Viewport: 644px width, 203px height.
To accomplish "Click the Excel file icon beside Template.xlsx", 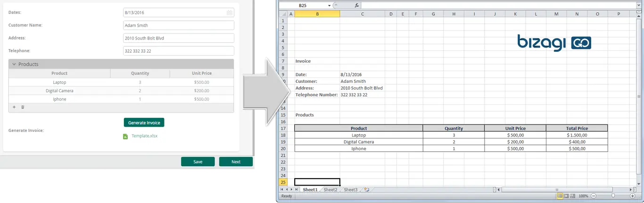I will 125,136.
